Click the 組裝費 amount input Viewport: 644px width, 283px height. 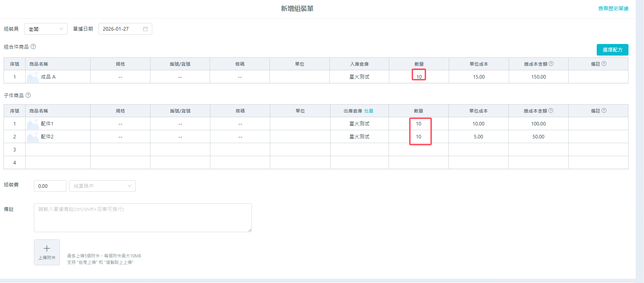pos(50,186)
